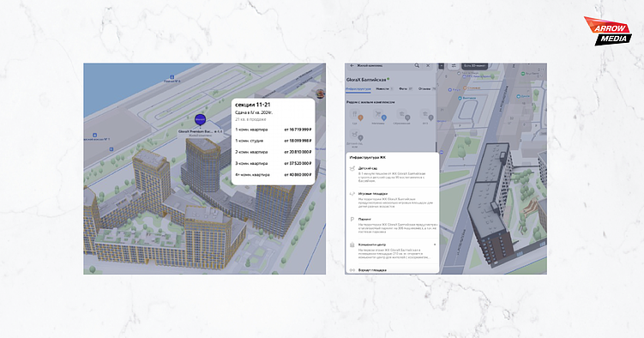Click the 'Рядом с жилым комплексом' heading
This screenshot has width=644, height=338.
(370, 102)
